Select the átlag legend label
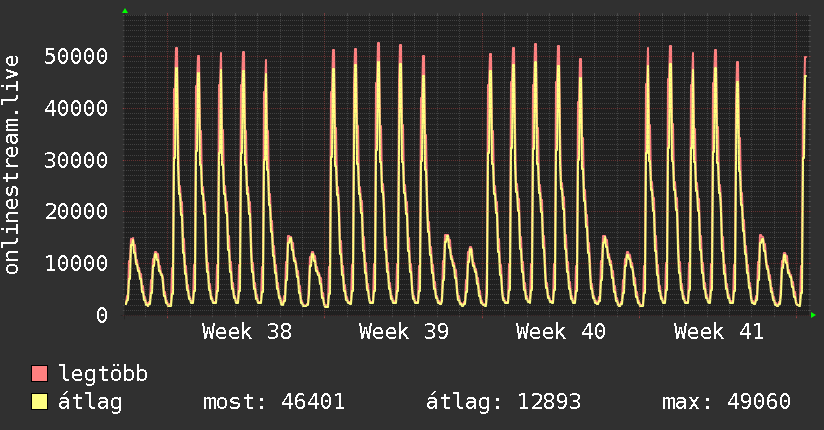Image resolution: width=824 pixels, height=430 pixels. pos(90,401)
